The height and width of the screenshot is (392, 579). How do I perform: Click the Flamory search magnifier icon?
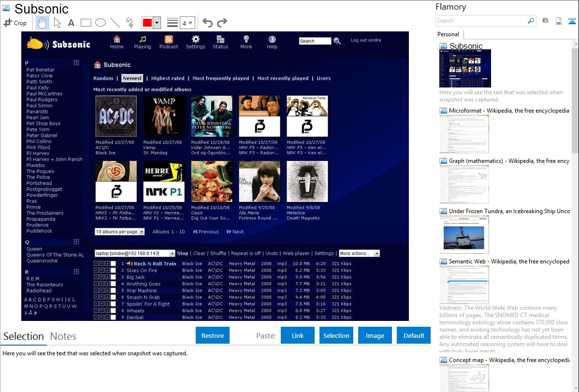click(531, 21)
